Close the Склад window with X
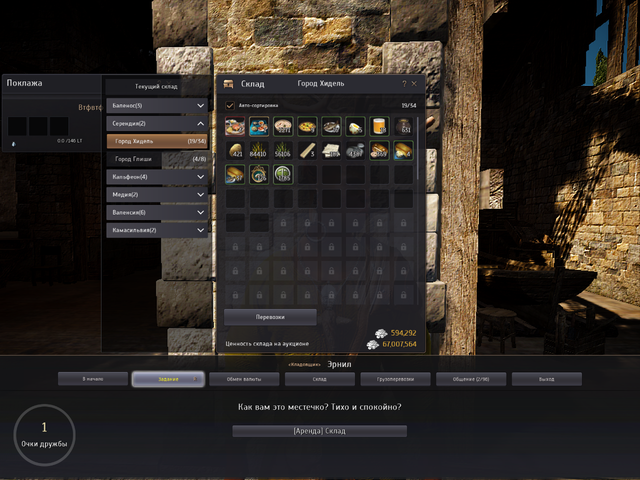 [x=414, y=84]
